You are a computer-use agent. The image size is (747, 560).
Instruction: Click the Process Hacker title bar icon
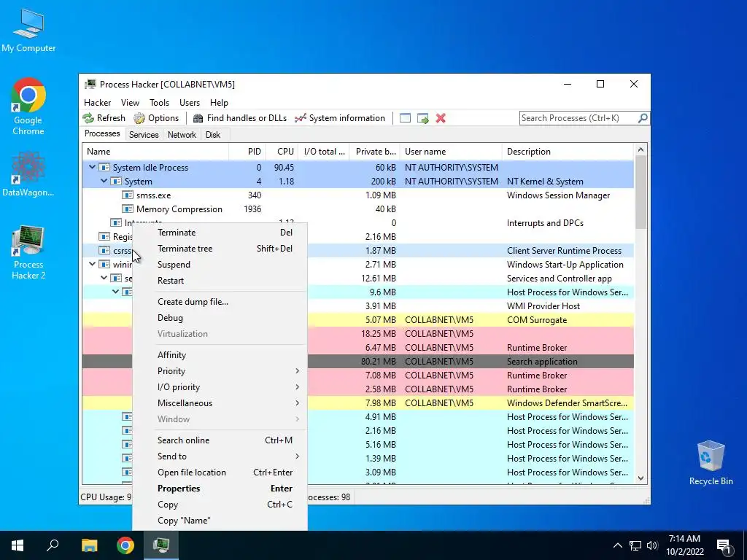[x=90, y=85]
